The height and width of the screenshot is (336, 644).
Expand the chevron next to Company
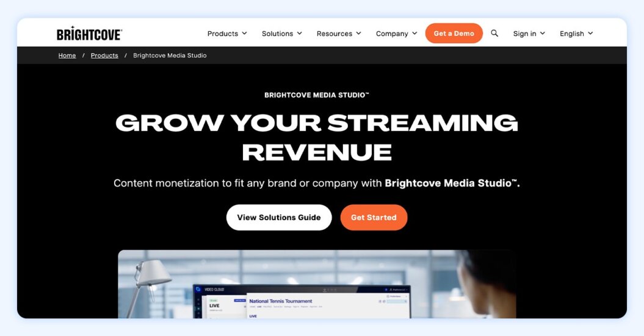coord(414,33)
